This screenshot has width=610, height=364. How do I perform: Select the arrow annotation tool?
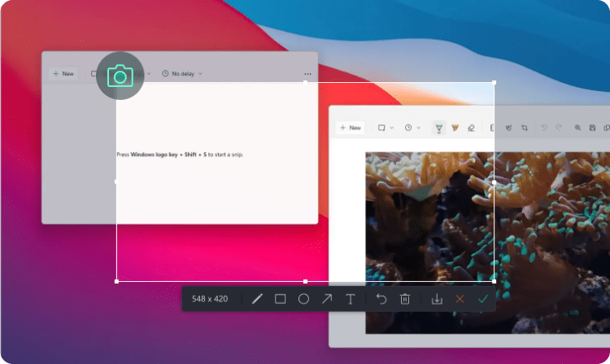[327, 299]
